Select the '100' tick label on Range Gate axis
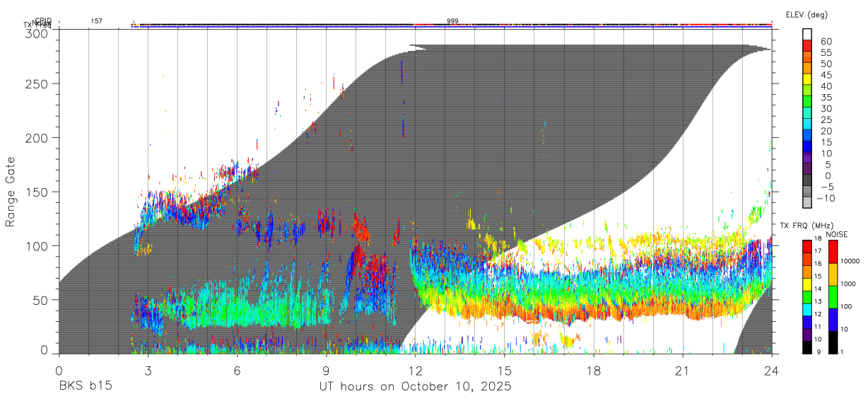The height and width of the screenshot is (401, 868). [37, 245]
